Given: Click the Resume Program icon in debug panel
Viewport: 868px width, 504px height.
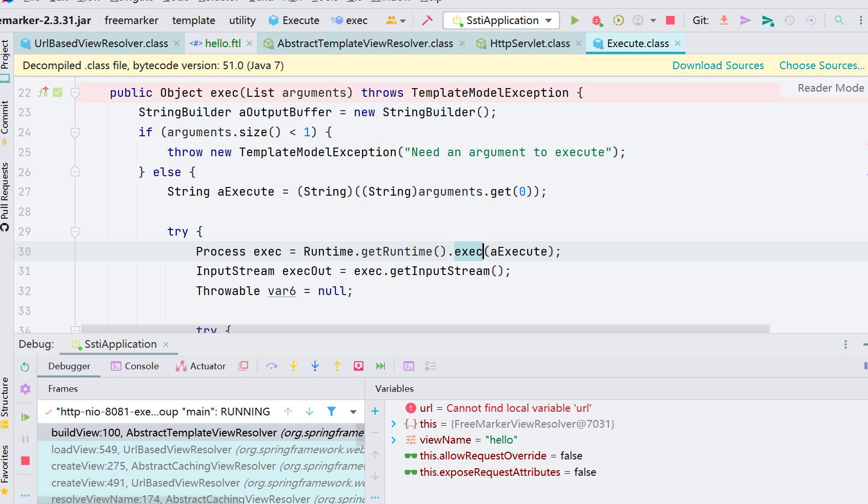Looking at the screenshot, I should [26, 417].
